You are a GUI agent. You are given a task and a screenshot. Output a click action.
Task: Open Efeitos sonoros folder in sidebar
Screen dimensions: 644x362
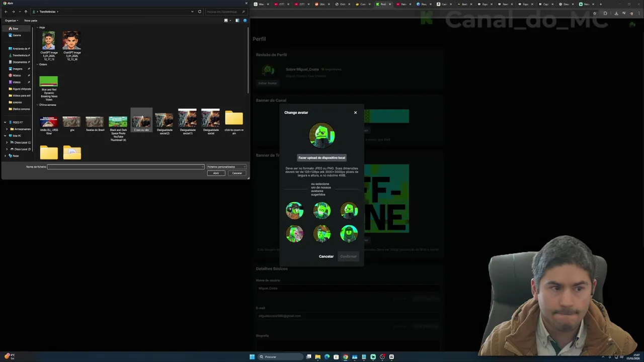point(18,109)
